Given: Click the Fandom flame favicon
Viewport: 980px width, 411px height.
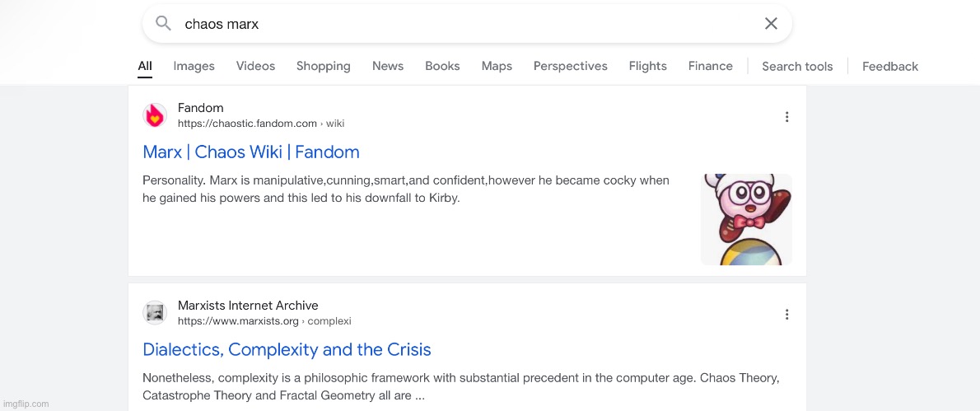Looking at the screenshot, I should [155, 116].
